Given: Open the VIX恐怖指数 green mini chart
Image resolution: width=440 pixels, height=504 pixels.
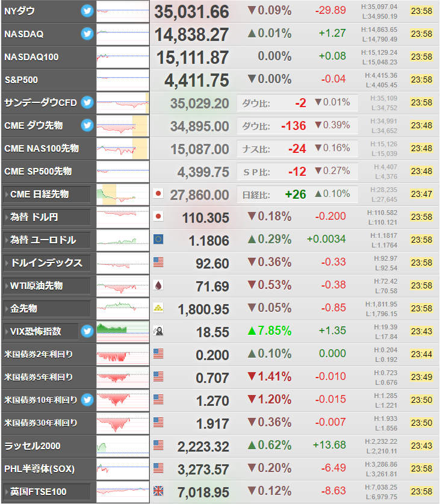Looking at the screenshot, I should 123,331.
